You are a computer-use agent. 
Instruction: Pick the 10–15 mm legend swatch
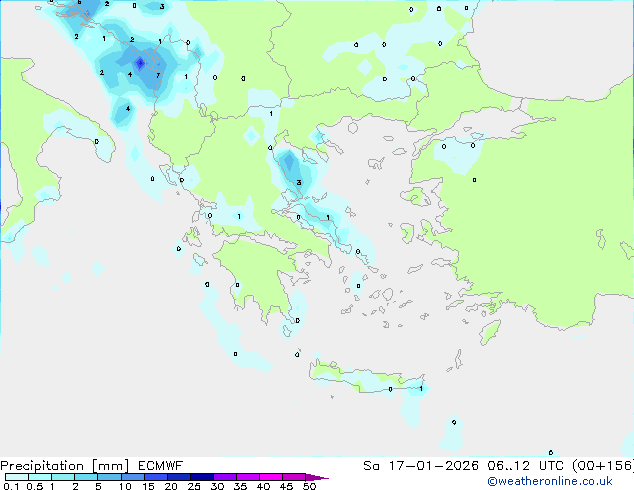coord(133,477)
